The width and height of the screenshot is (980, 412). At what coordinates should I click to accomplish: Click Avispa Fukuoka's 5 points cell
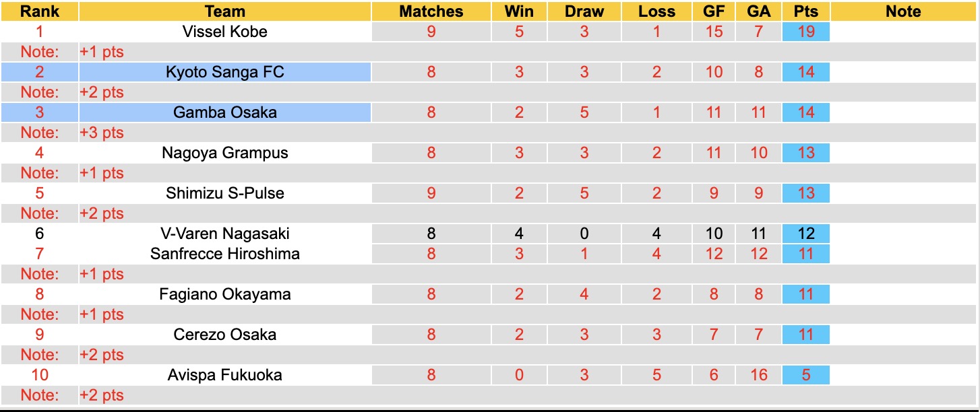[x=805, y=375]
